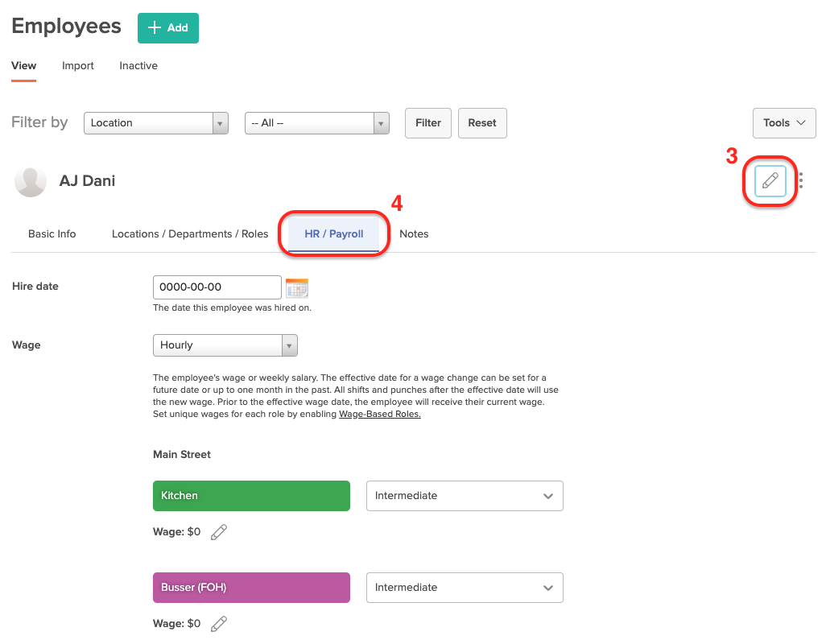Open the Notes tab

coord(414,233)
